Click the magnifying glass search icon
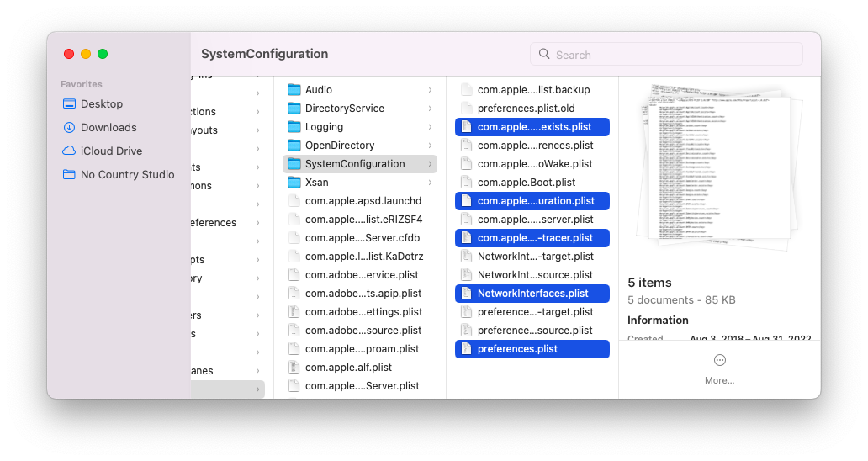868x461 pixels. pos(544,55)
